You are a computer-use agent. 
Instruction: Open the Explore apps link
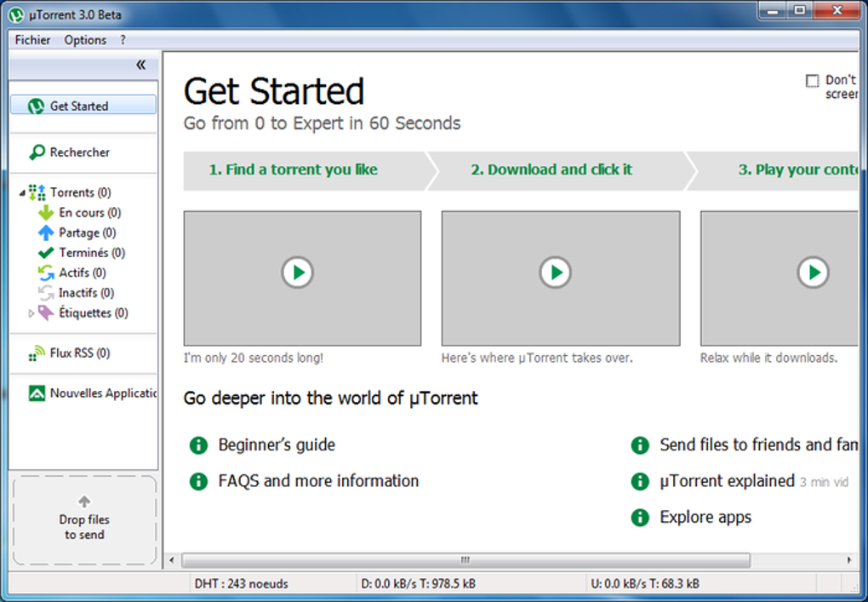(x=705, y=517)
